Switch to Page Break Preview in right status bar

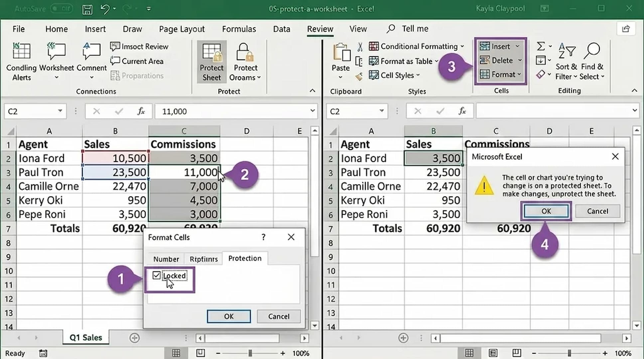pos(516,353)
